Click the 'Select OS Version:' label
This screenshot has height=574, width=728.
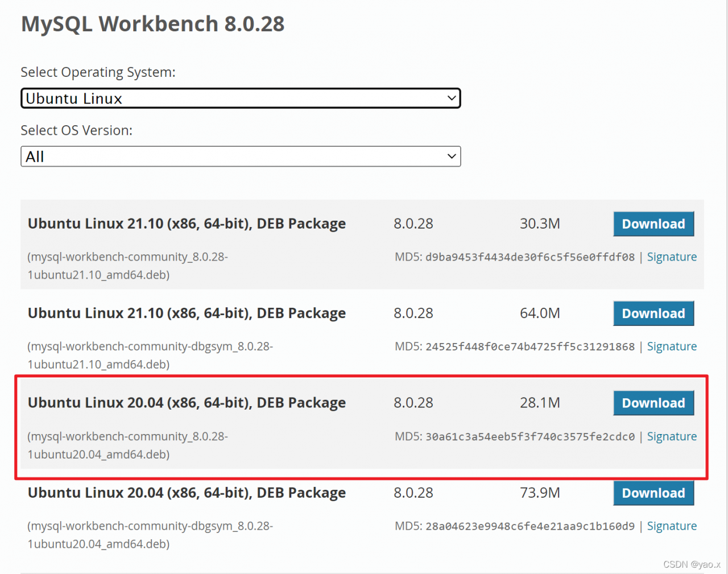(76, 130)
